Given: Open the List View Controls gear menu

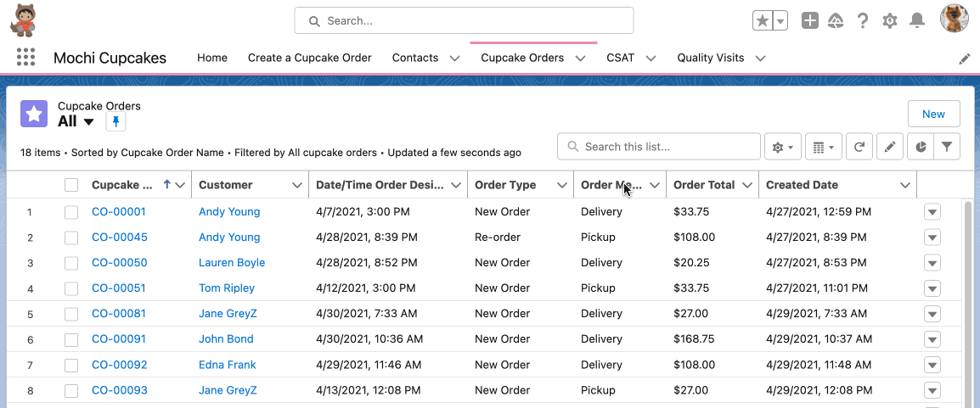Looking at the screenshot, I should [783, 148].
